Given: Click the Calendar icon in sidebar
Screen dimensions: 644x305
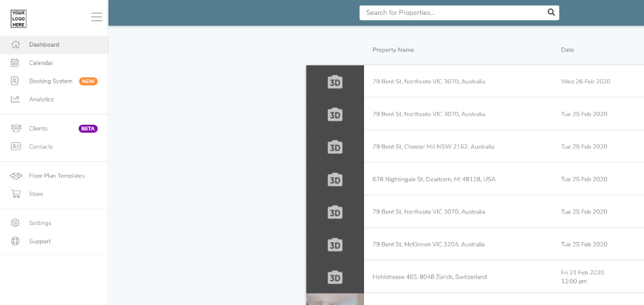Looking at the screenshot, I should [x=15, y=63].
